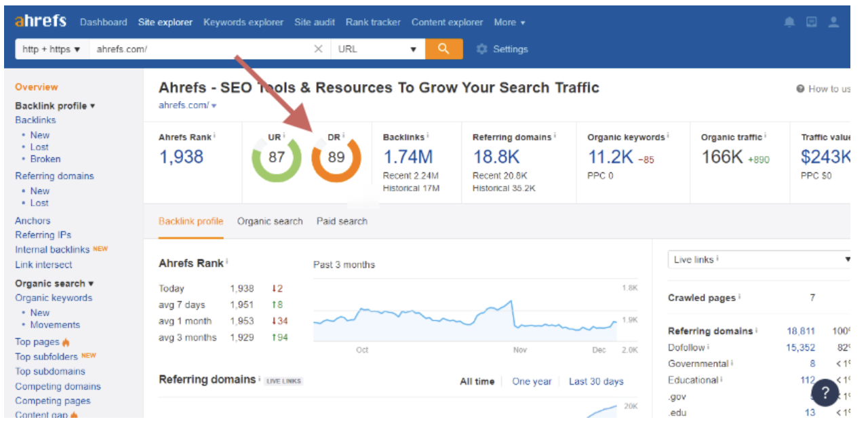Select All time range for referring domains
This screenshot has height=428, width=868.
pyautogui.click(x=477, y=381)
